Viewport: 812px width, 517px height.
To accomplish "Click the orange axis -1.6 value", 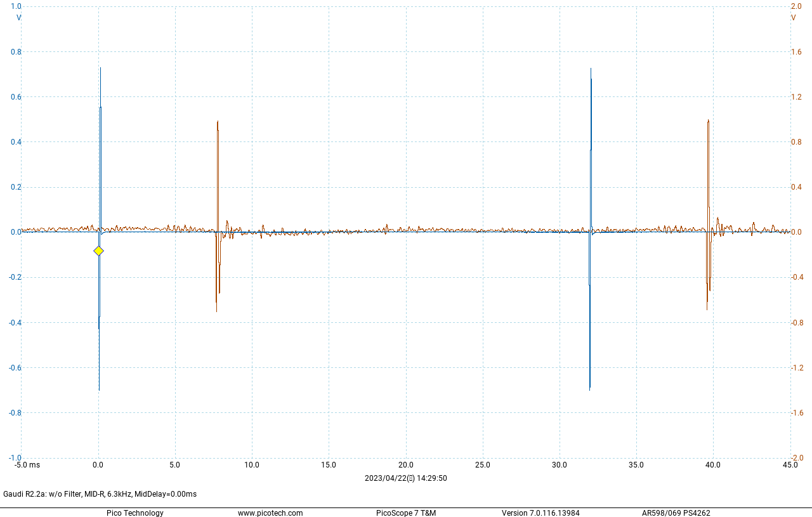I will (797, 413).
